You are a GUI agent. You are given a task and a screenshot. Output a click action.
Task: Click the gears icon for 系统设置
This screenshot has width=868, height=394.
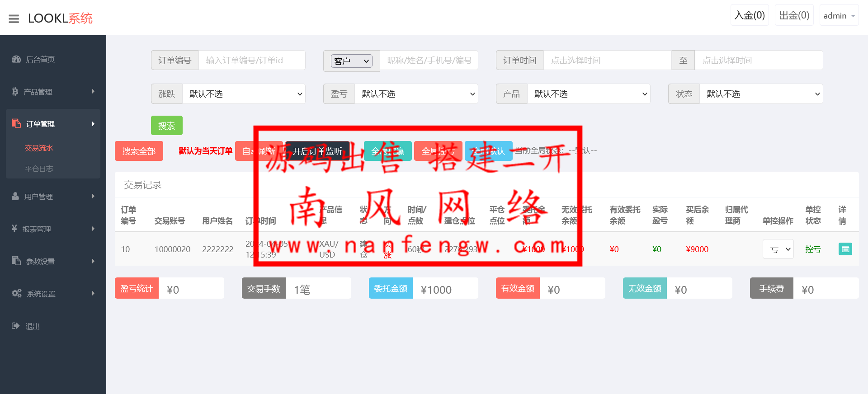tap(17, 293)
